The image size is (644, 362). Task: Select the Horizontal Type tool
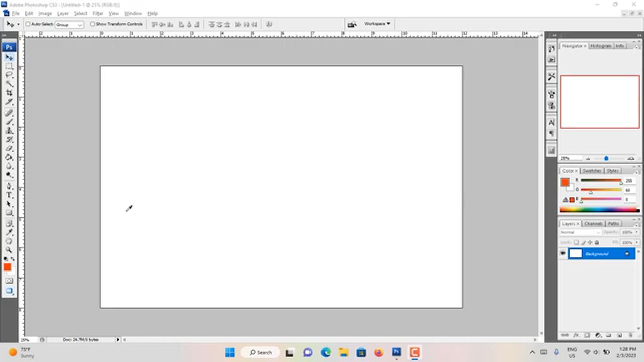9,195
